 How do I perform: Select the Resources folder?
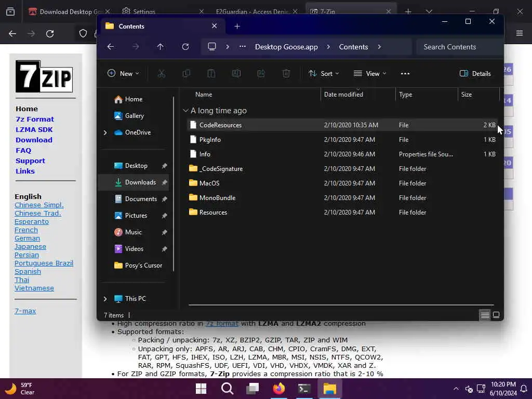[342, 212]
